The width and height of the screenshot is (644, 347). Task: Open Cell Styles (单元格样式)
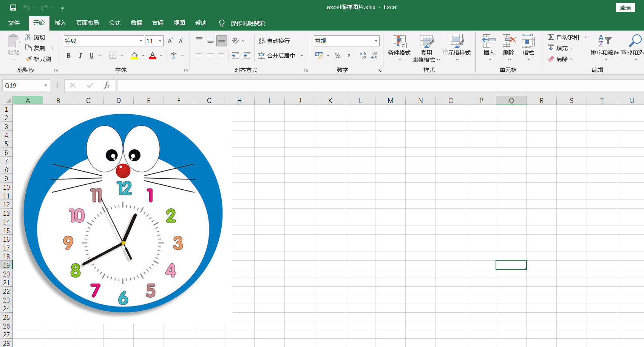[456, 48]
